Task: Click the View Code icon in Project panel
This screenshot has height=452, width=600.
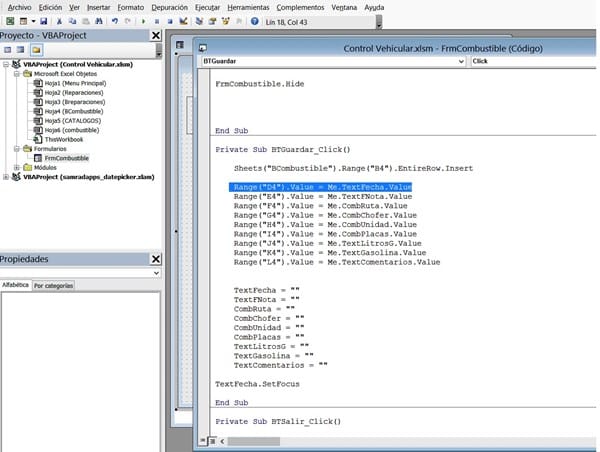Action: tap(8, 49)
